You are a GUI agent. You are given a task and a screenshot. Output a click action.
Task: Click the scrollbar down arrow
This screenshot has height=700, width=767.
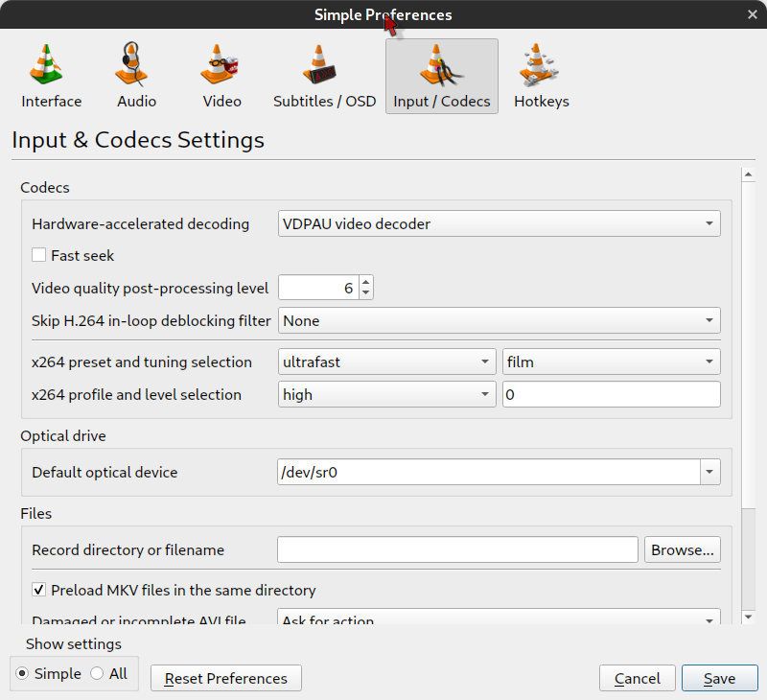(x=748, y=617)
